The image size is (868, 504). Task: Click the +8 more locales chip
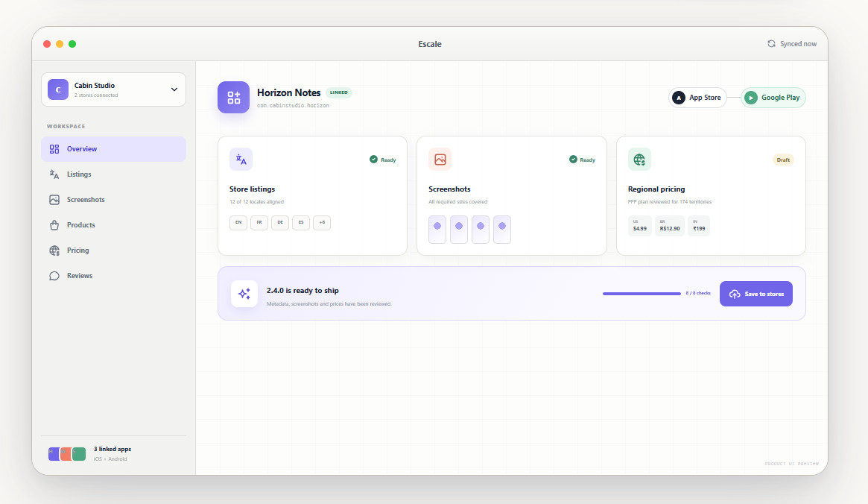[x=322, y=223]
